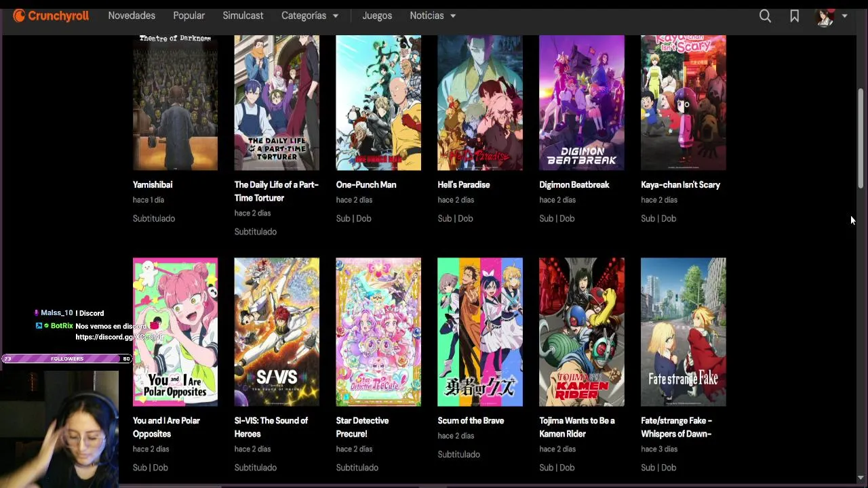Click 'hace 1 día' under Yamishibai
868x488 pixels.
(x=149, y=200)
